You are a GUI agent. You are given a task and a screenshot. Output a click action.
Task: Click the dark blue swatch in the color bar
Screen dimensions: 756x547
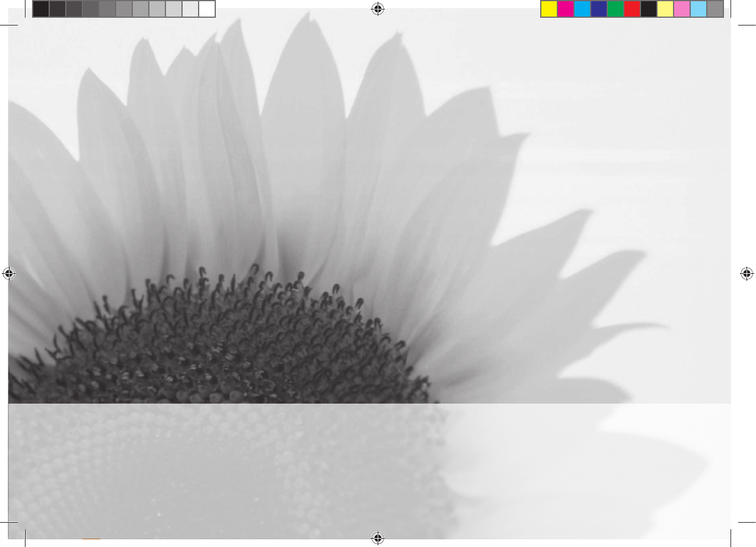(x=599, y=9)
